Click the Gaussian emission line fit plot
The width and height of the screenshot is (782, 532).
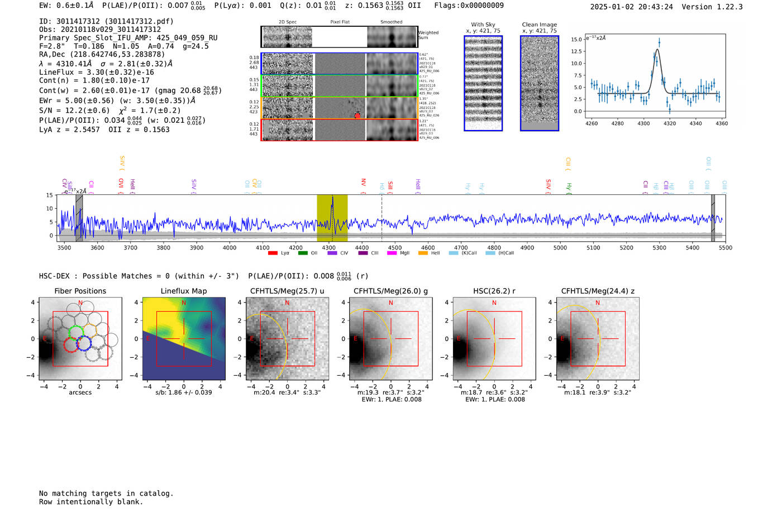coord(655,76)
